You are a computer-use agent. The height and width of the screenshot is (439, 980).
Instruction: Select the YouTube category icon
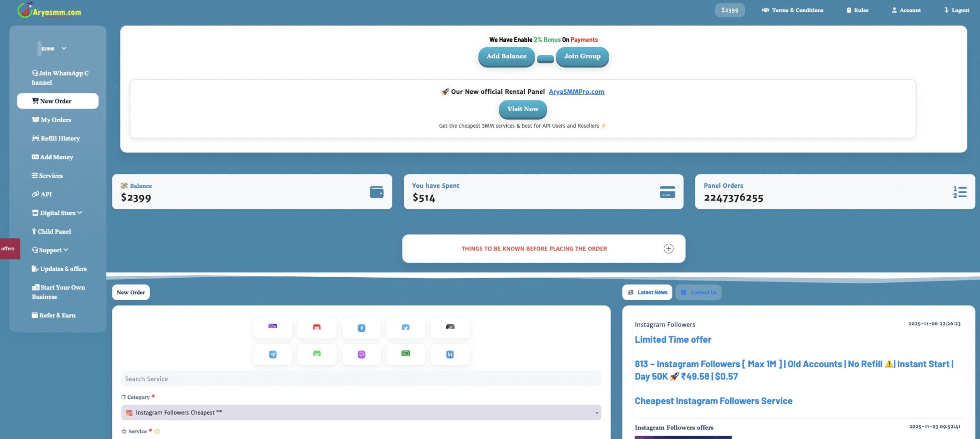(x=317, y=328)
